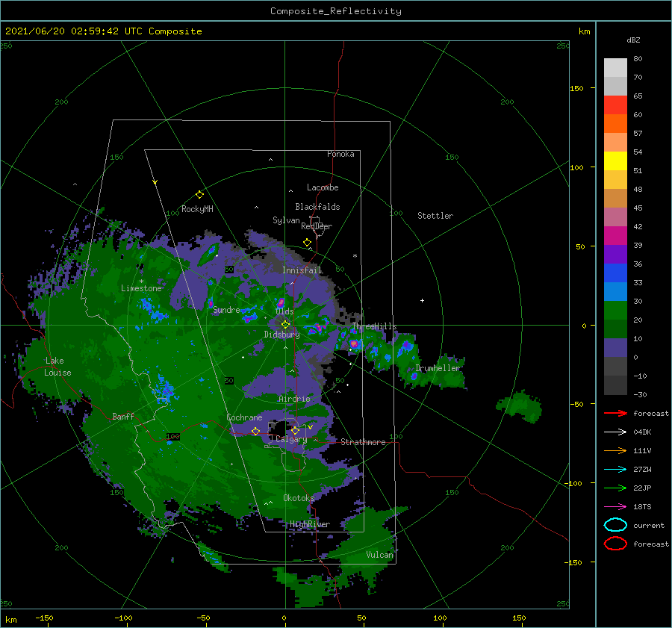Viewport: 672px width, 628px height.
Task: Click the Calgary label
Action: click(291, 439)
